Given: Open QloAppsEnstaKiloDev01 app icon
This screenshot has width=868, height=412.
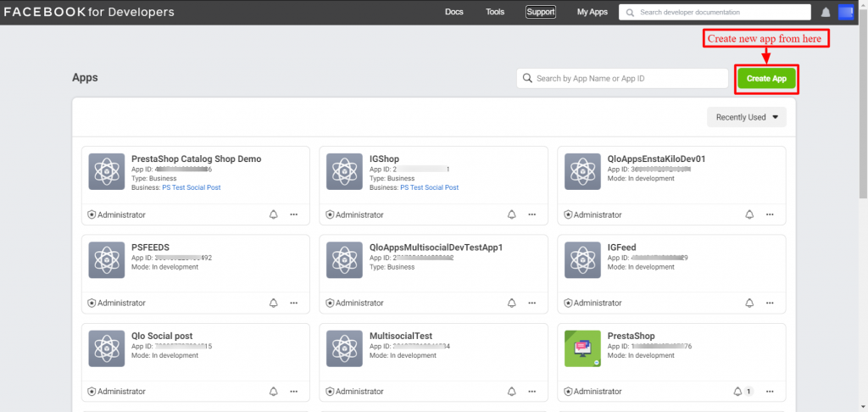Looking at the screenshot, I should point(582,171).
